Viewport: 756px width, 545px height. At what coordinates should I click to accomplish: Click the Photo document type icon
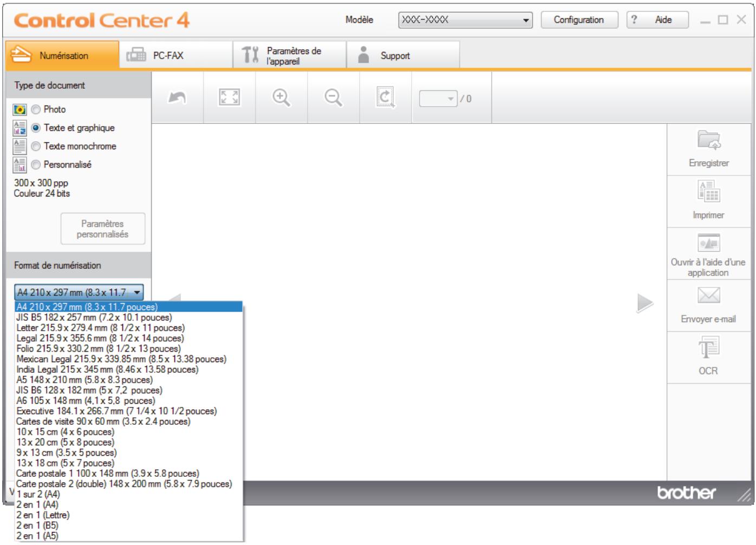click(19, 110)
